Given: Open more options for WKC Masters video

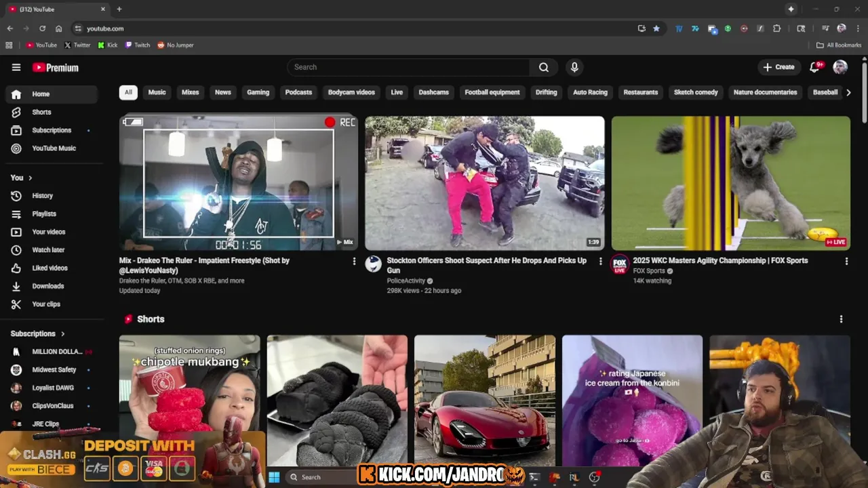Looking at the screenshot, I should [846, 261].
